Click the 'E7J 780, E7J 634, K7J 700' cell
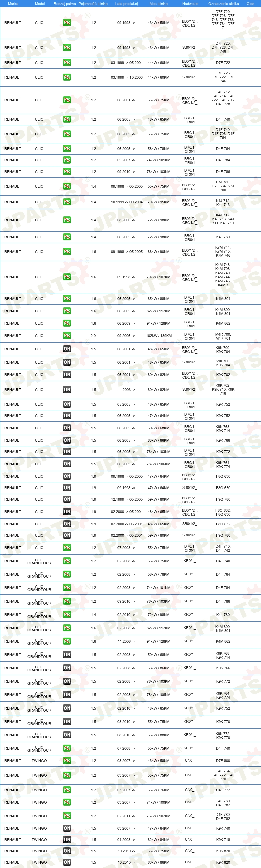The width and height of the screenshot is (261, 868). coord(223,186)
